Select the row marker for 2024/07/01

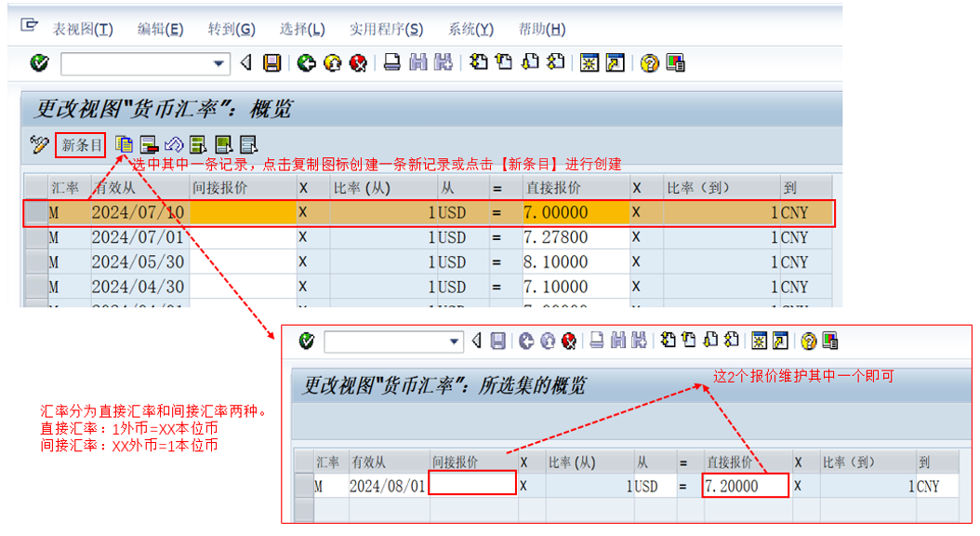[35, 237]
